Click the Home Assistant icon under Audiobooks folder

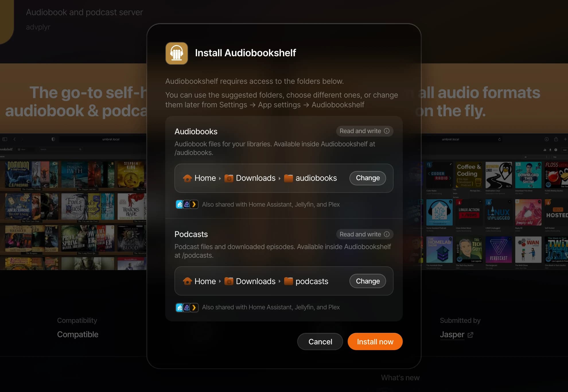tap(179, 204)
